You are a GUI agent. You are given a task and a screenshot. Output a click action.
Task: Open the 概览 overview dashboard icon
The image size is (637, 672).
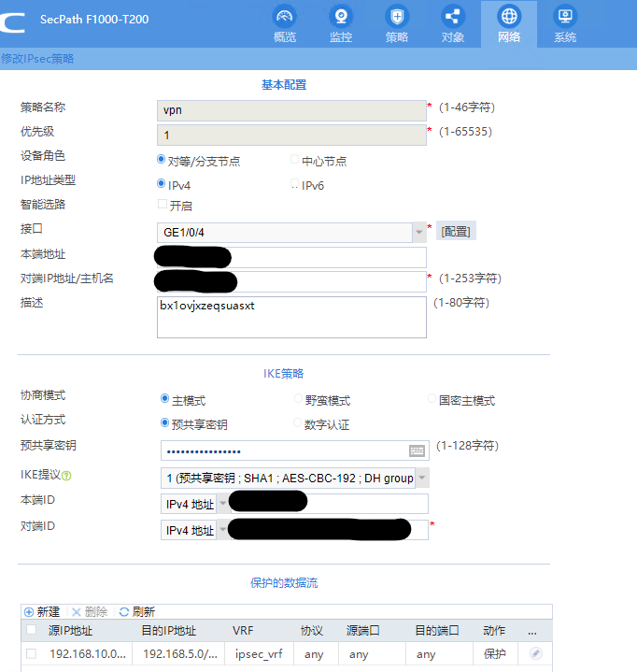click(285, 16)
